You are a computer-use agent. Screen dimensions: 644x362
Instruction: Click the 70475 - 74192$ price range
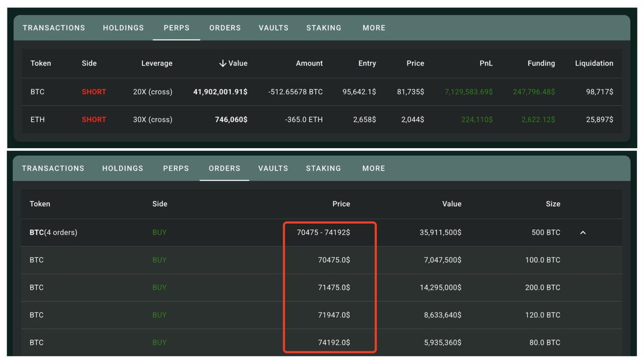pyautogui.click(x=324, y=233)
